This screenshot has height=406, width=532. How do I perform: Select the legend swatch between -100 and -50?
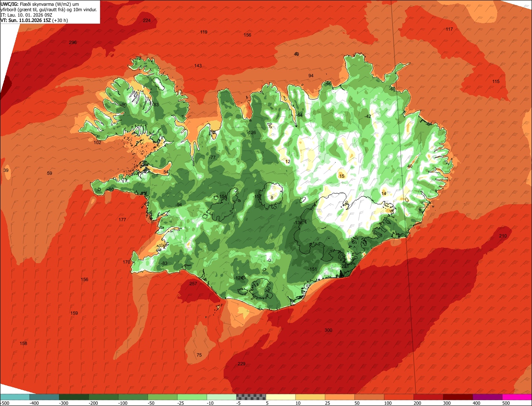(133, 397)
